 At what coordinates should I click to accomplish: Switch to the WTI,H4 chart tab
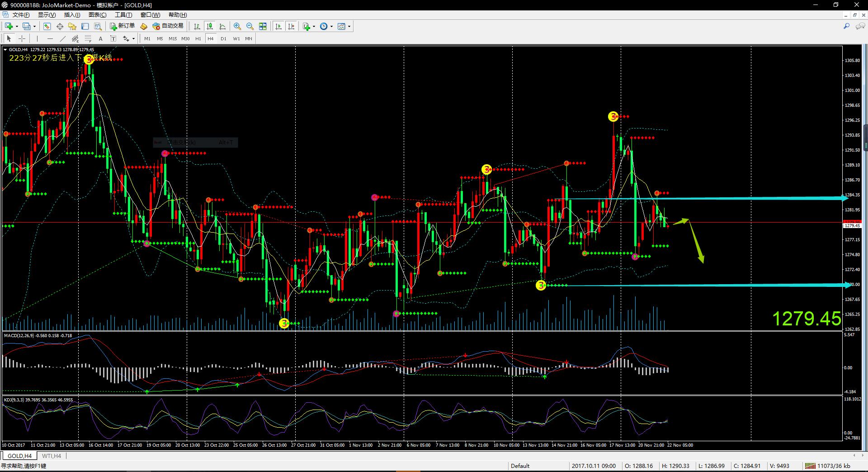click(52, 456)
